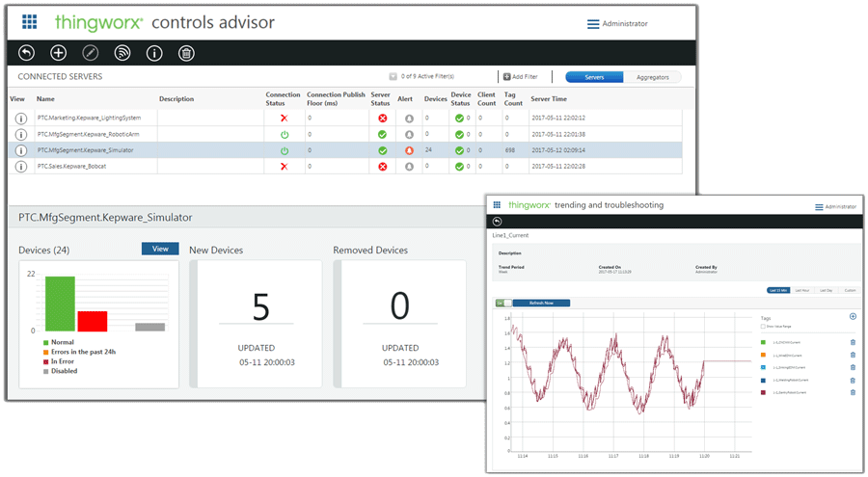
Task: Open apps grid in trending and troubleshooting window
Action: point(497,204)
